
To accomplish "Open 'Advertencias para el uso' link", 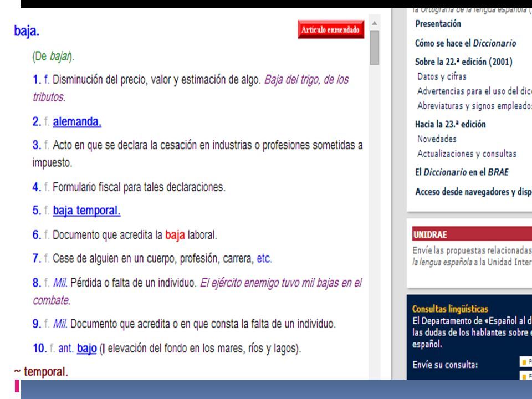I will point(474,91).
